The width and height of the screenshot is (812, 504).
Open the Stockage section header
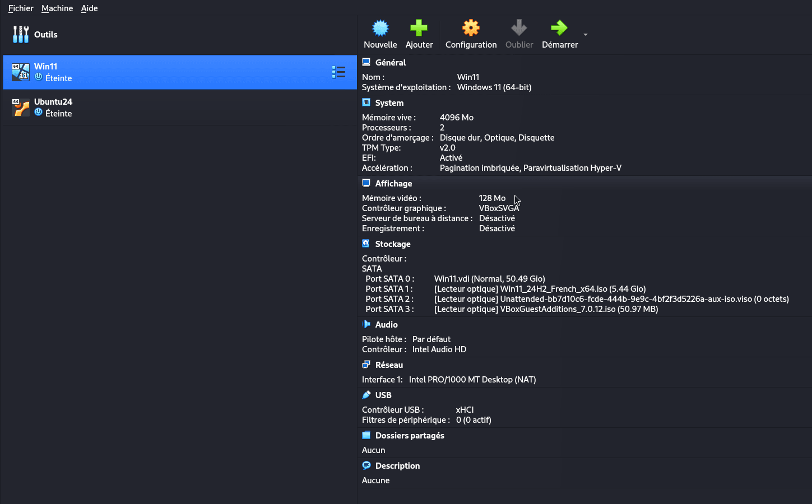pos(393,244)
